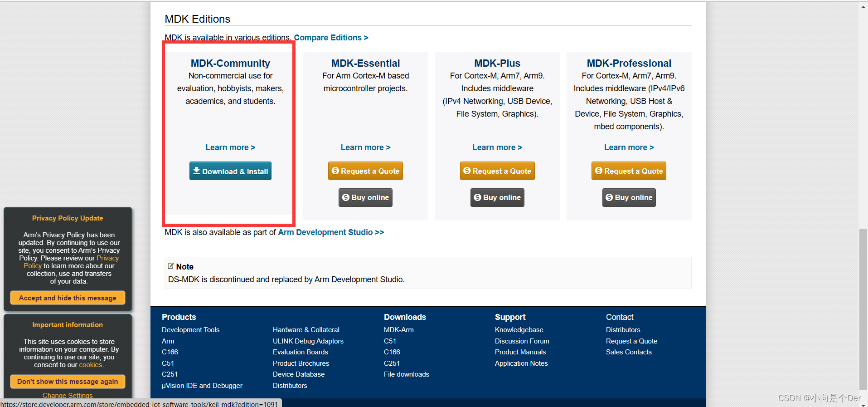Open Product Manuals link
This screenshot has width=868, height=407.
pyautogui.click(x=520, y=352)
